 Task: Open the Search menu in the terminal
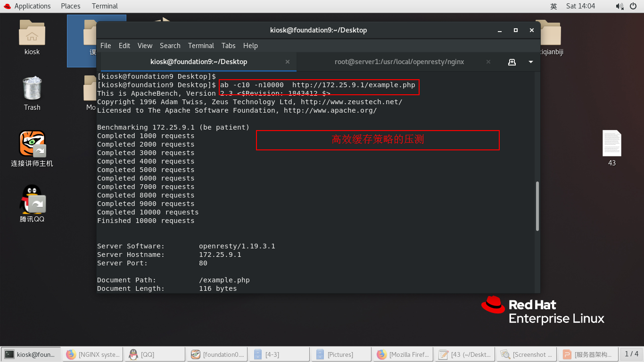[170, 46]
